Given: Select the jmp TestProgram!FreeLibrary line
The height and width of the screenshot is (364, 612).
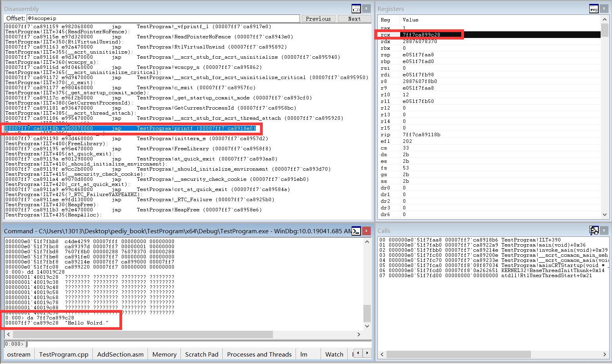Looking at the screenshot, I should point(139,149).
